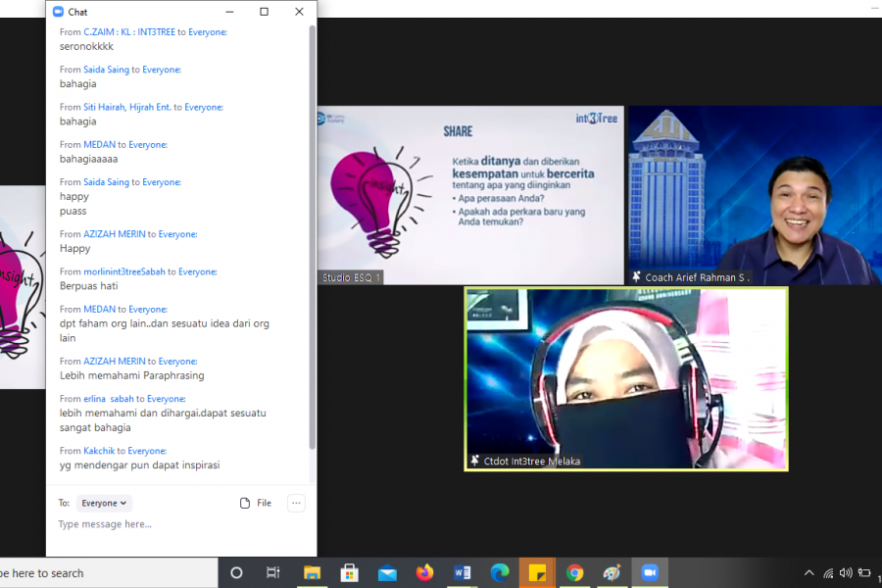Open Firefox browser from the taskbar
The width and height of the screenshot is (882, 588).
tap(424, 573)
